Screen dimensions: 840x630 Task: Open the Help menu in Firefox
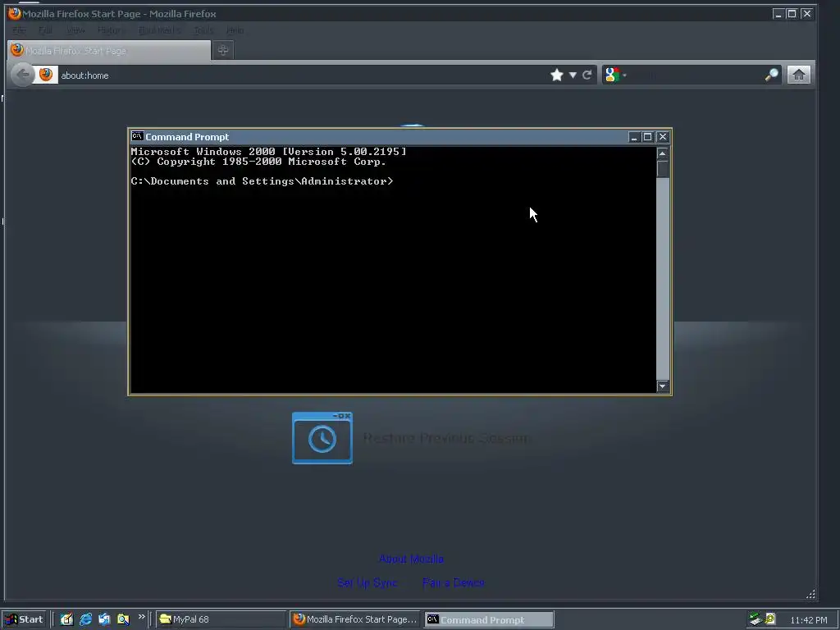click(235, 30)
